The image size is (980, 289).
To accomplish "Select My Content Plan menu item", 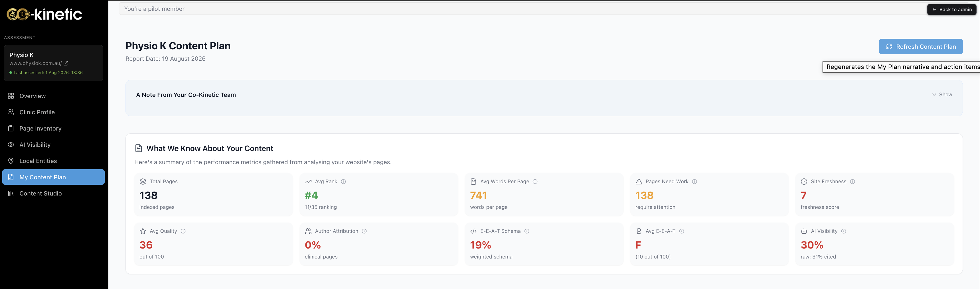I will (54, 177).
